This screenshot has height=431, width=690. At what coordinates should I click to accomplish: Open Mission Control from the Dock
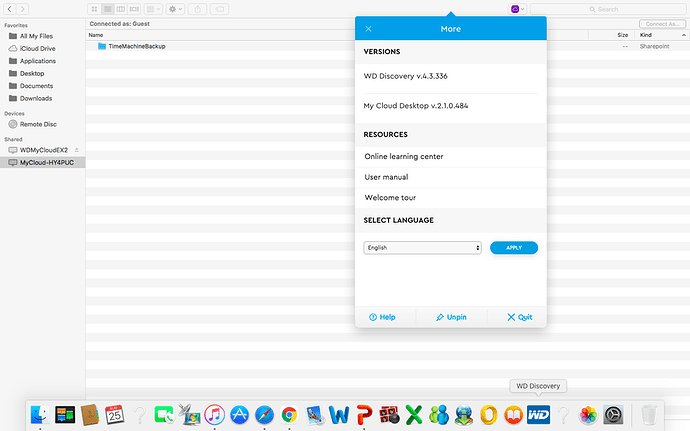click(x=65, y=415)
